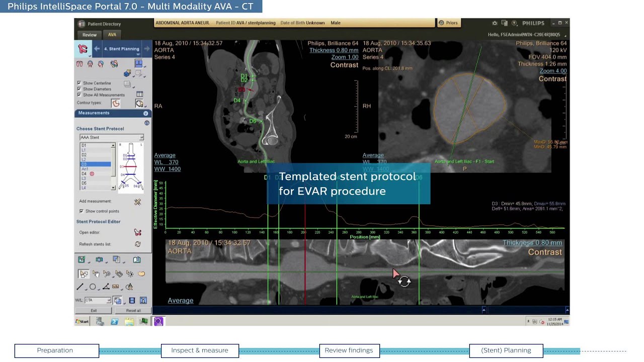The image size is (644, 362).
Task: Select measurement D1 in the list
Action: [96, 145]
